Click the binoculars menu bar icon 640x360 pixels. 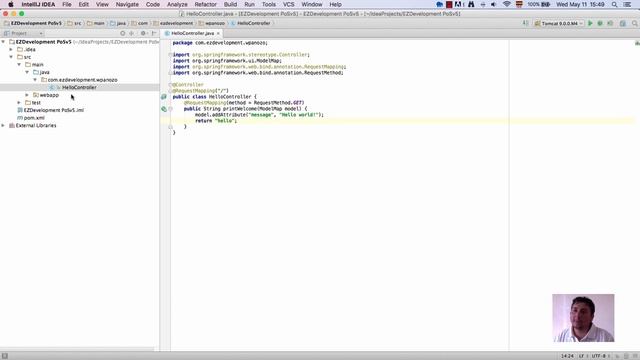pyautogui.click(x=471, y=4)
